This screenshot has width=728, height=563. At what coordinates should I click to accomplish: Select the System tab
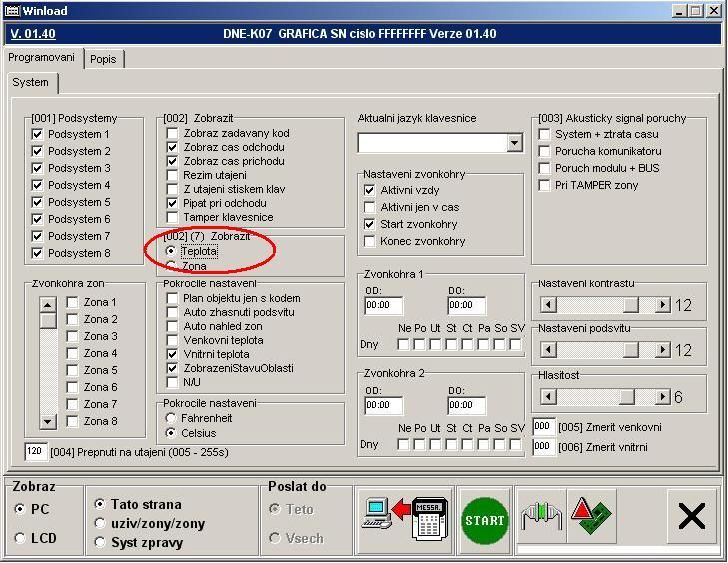tap(30, 83)
